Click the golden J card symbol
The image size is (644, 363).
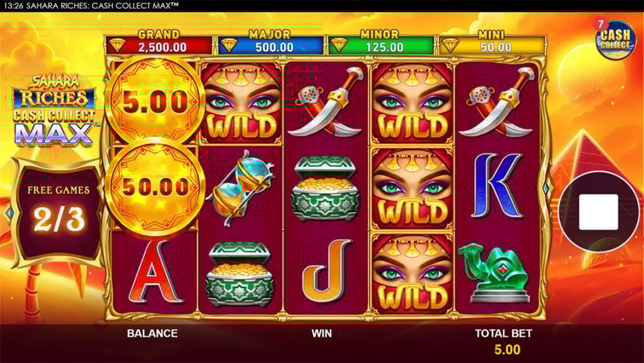pyautogui.click(x=327, y=270)
